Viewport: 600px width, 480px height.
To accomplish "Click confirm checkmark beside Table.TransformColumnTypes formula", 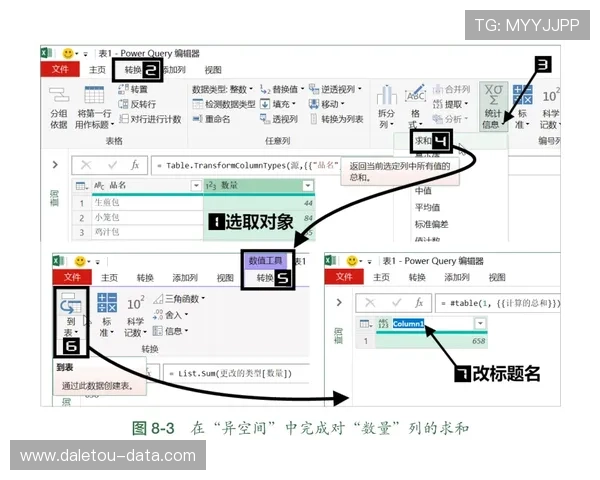I will pos(112,165).
